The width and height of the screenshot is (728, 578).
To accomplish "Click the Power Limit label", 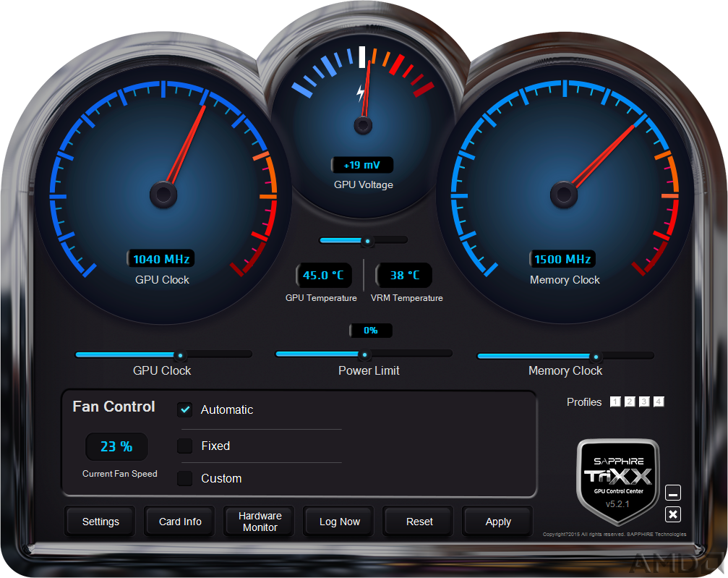I will click(369, 370).
